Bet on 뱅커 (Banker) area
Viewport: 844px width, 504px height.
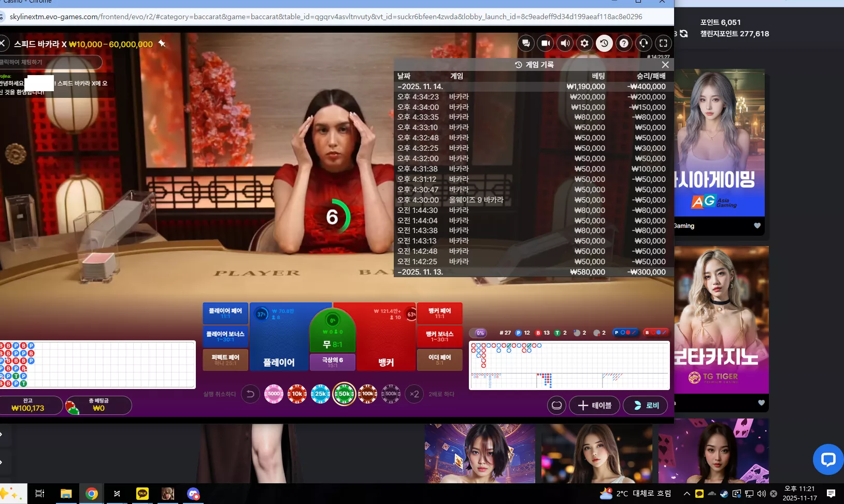386,337
